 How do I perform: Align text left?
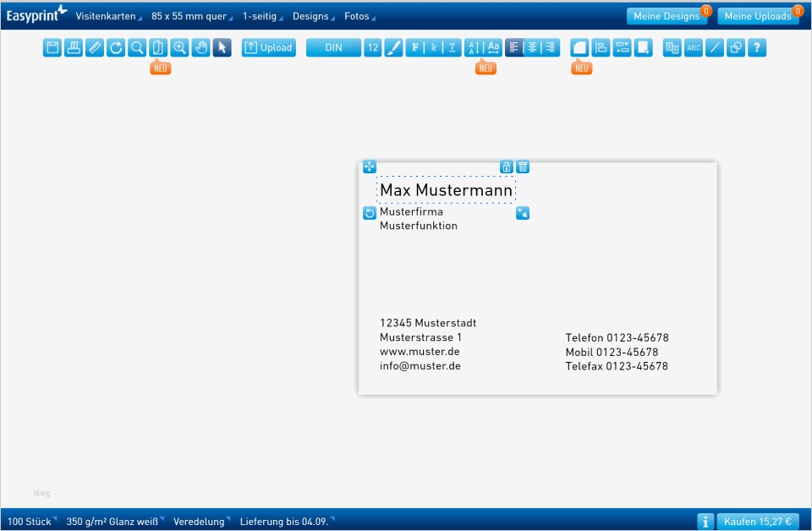[513, 47]
